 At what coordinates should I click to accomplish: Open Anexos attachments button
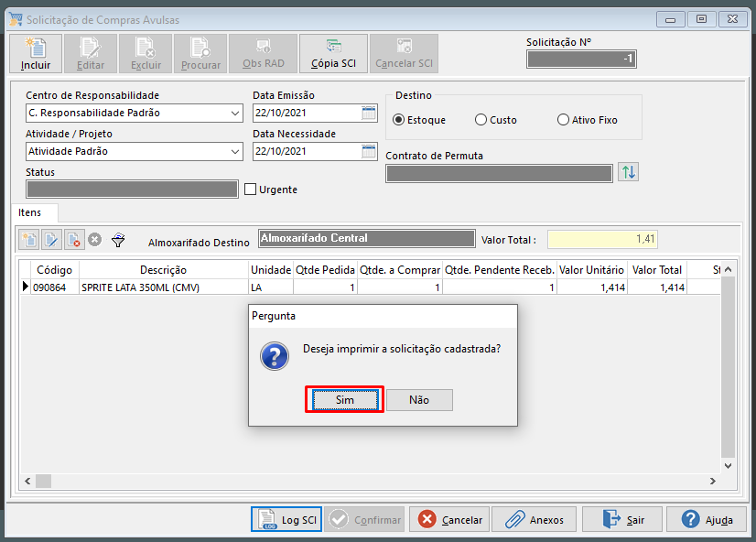tap(534, 519)
